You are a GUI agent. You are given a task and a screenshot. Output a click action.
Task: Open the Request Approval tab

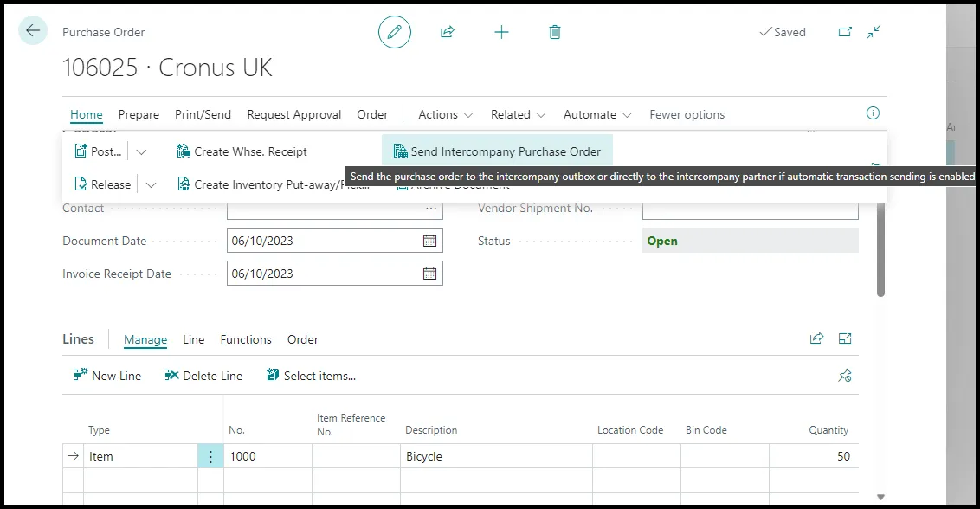[x=293, y=114]
